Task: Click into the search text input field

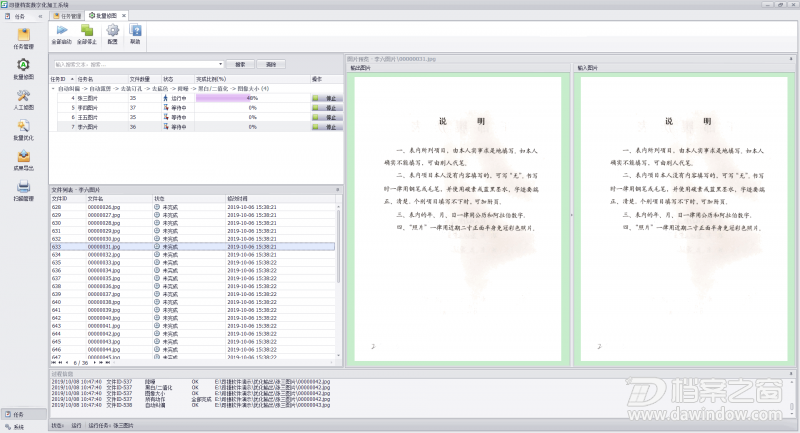Action: 136,64
